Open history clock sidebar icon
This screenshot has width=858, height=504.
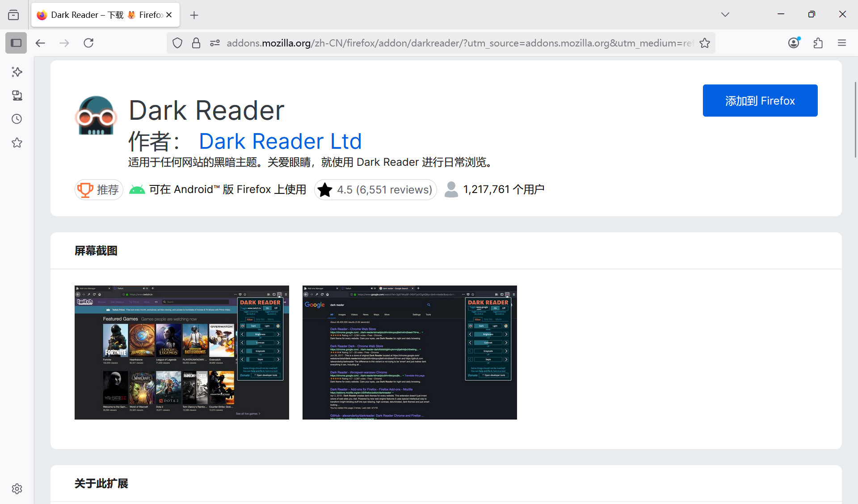[17, 119]
